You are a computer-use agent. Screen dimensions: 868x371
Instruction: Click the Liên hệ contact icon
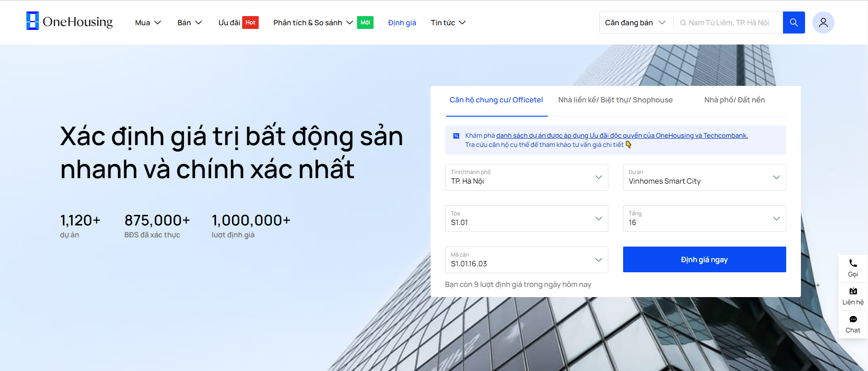click(x=853, y=291)
